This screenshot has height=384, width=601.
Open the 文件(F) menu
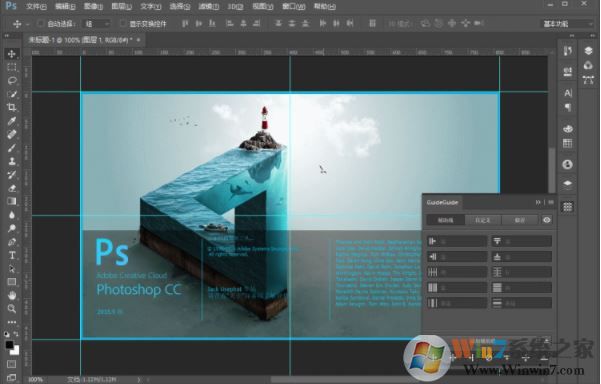[x=36, y=6]
